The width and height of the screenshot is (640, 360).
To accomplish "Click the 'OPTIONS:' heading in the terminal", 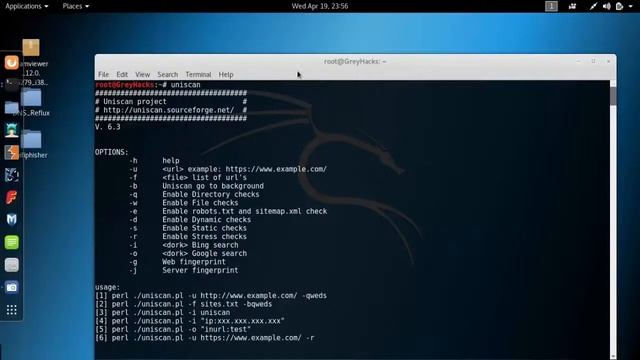I will coord(111,152).
